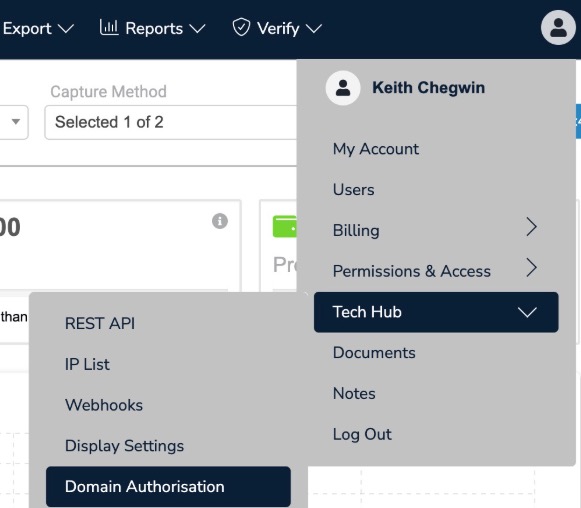Click the user avatar icon in top bar

click(x=558, y=27)
